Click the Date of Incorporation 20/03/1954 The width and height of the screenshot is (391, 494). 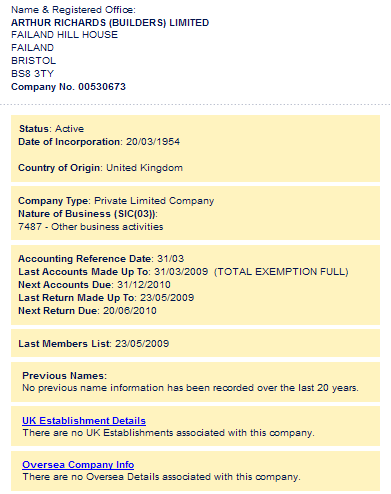coord(99,142)
